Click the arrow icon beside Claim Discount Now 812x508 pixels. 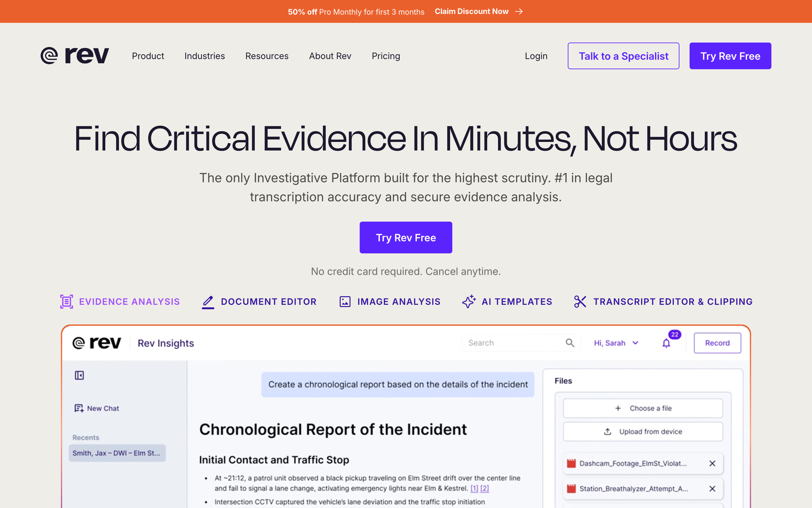tap(519, 11)
